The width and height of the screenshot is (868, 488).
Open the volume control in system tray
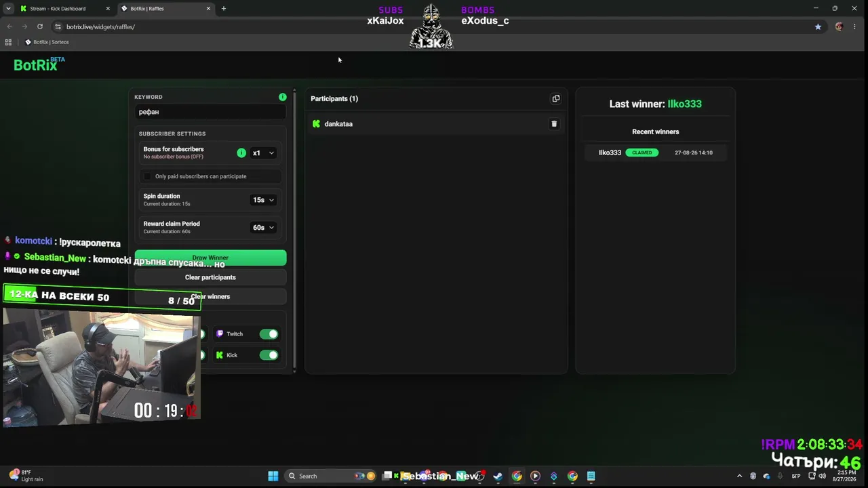tap(822, 476)
